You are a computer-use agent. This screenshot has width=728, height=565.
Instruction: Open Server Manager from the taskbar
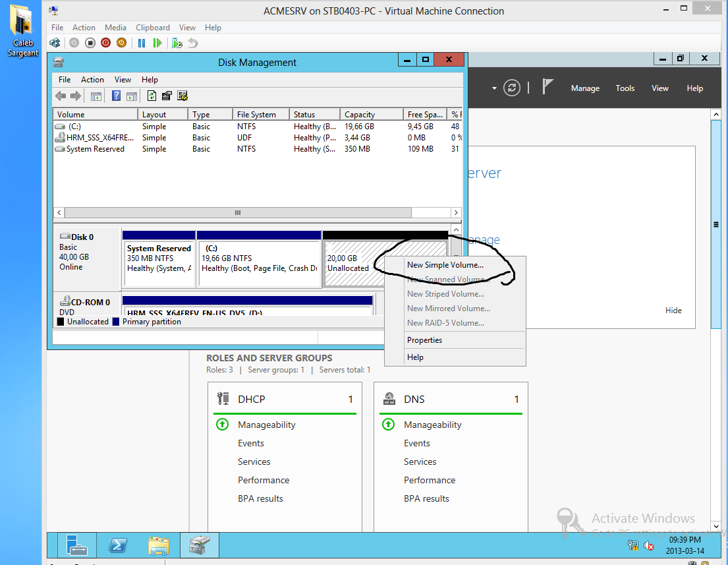coord(76,545)
